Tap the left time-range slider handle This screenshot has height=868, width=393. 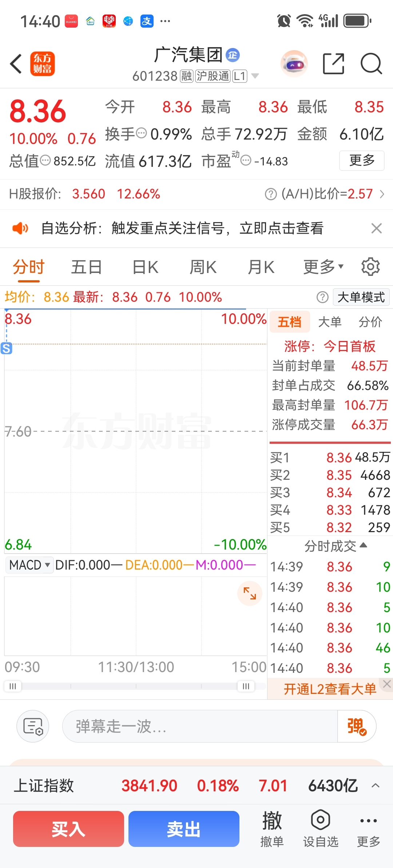coord(13,686)
